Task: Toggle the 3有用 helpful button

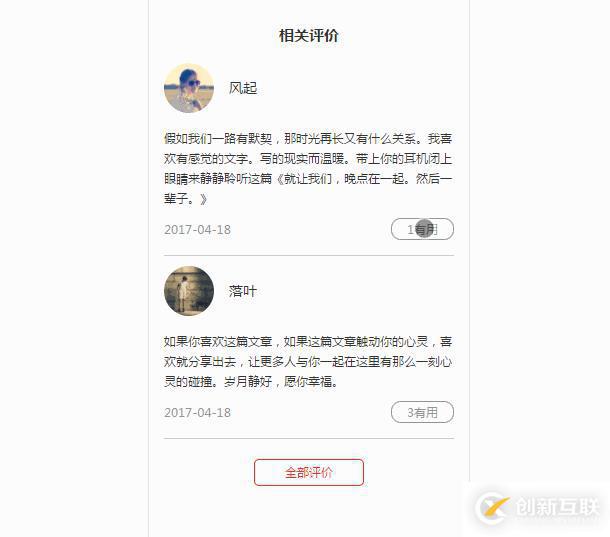Action: click(x=422, y=412)
